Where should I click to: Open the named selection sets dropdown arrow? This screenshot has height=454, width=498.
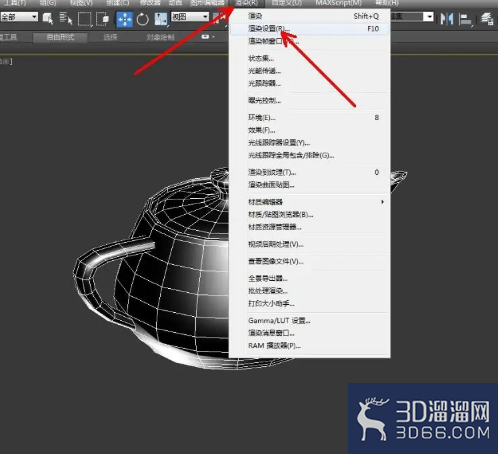428,17
